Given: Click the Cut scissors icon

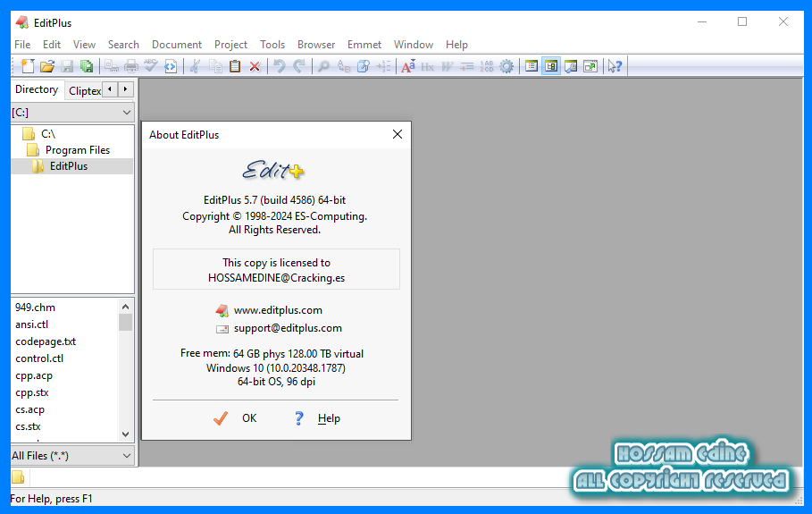Looking at the screenshot, I should click(x=196, y=66).
